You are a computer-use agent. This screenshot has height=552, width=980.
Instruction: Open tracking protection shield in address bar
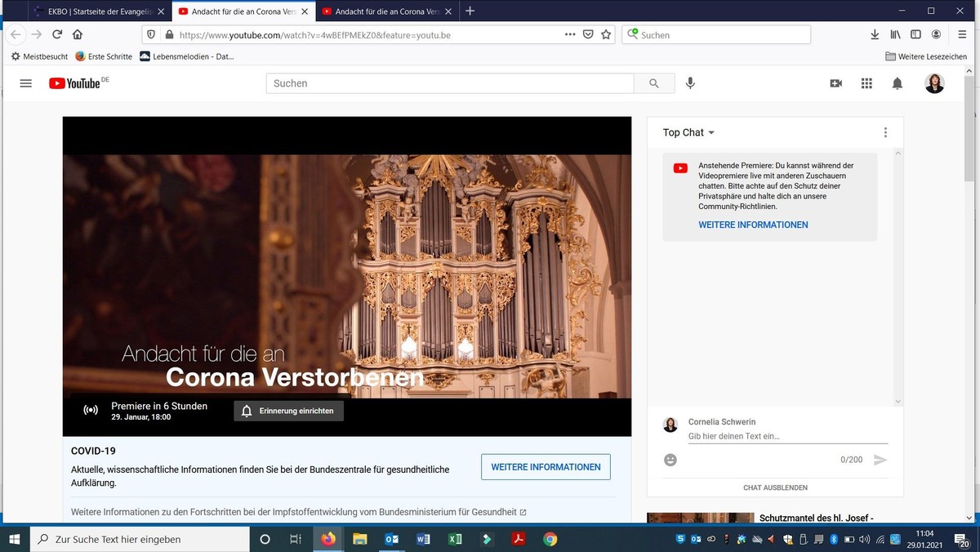pyautogui.click(x=152, y=35)
